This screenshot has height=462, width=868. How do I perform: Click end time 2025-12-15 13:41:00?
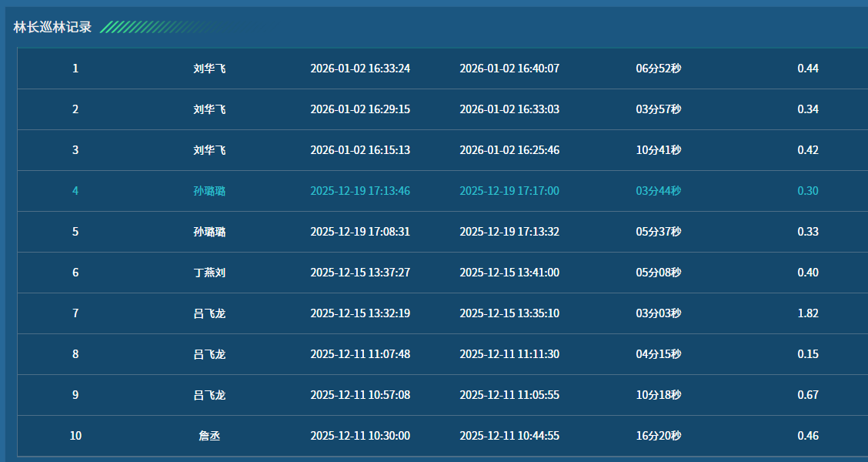point(509,273)
